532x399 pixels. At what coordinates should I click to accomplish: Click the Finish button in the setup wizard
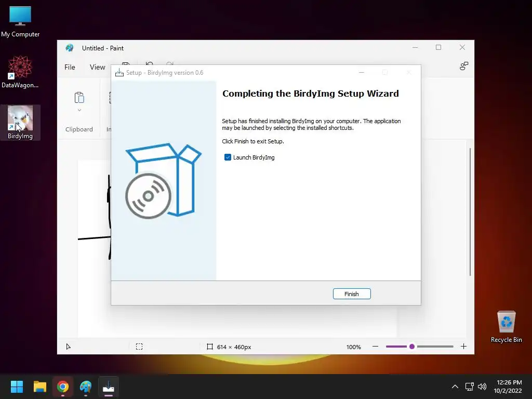coord(352,294)
